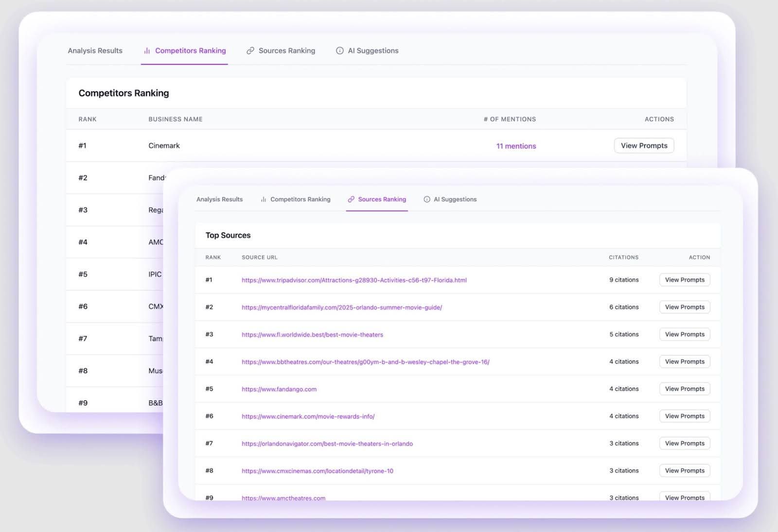Select Sources Ranking tab in the front window

(x=377, y=199)
